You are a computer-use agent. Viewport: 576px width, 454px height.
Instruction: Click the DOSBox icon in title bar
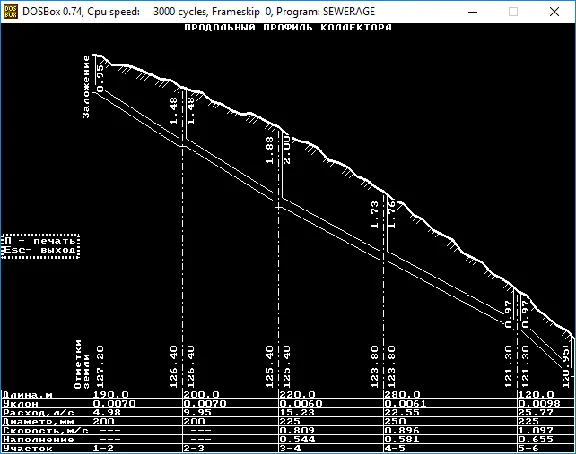click(10, 11)
